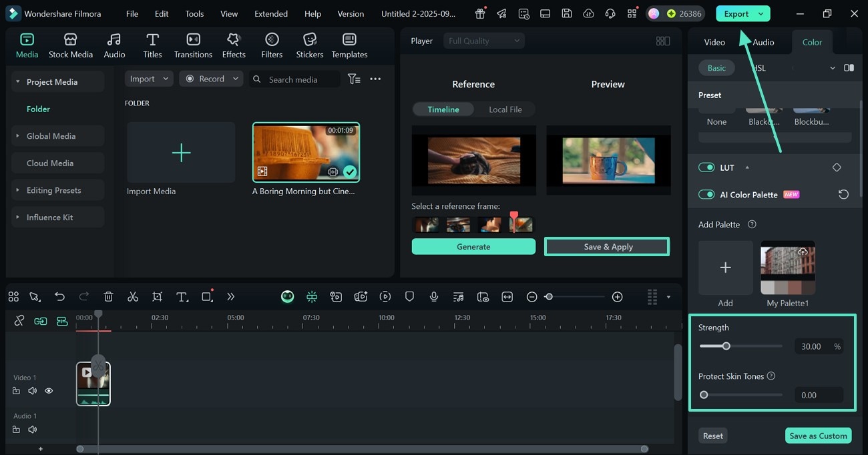The height and width of the screenshot is (455, 868).
Task: Open the Effects panel
Action: tap(234, 45)
